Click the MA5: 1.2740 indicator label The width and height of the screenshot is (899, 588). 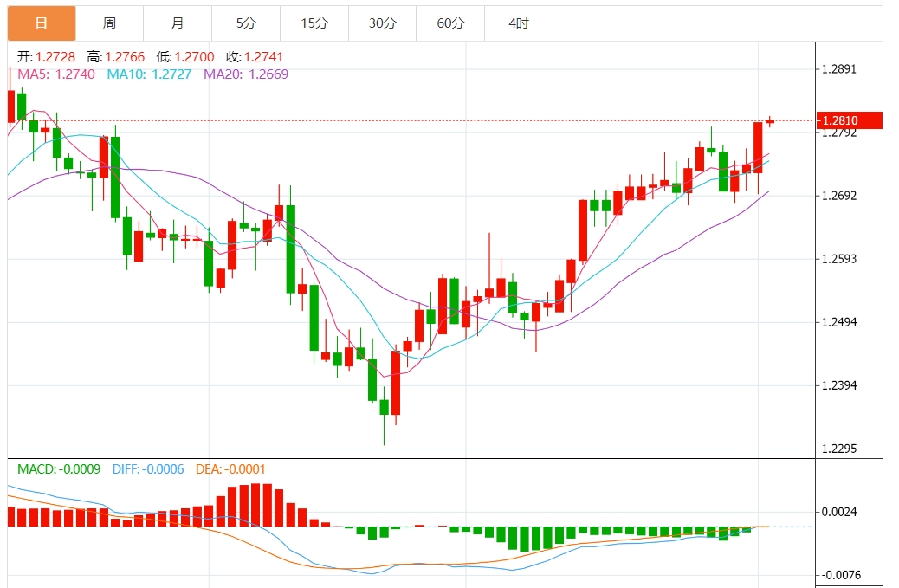pyautogui.click(x=56, y=74)
